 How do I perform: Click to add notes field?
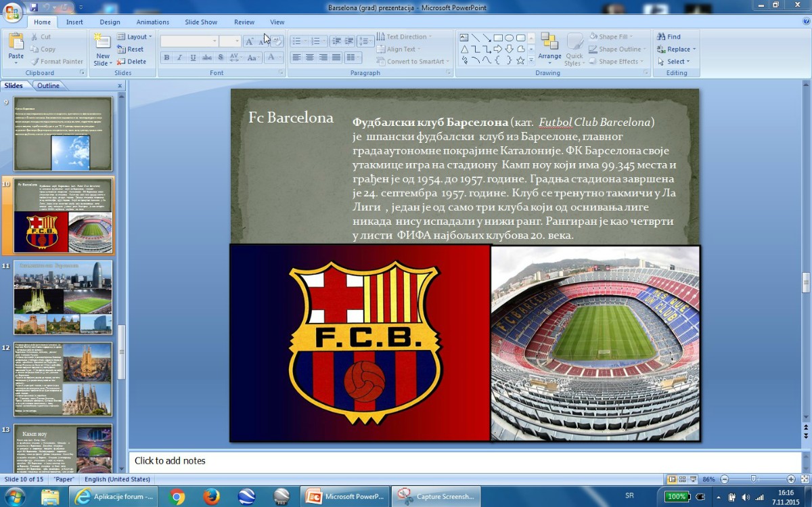click(x=464, y=461)
